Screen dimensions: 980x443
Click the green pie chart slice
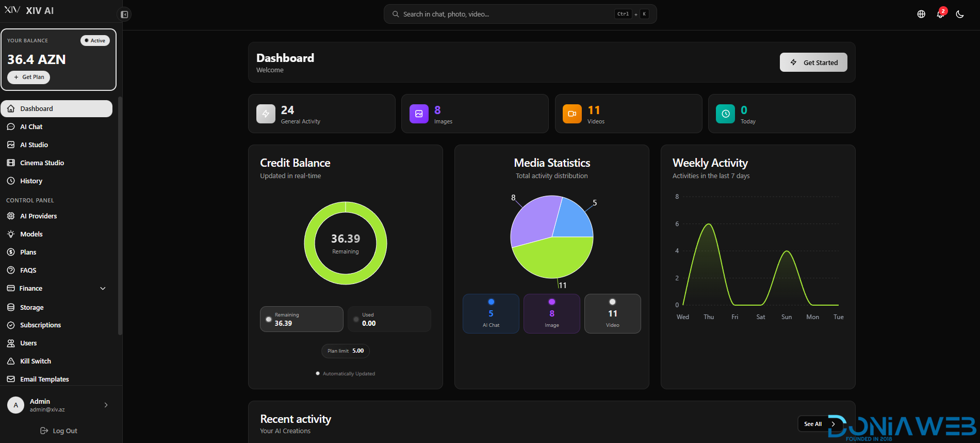pyautogui.click(x=552, y=258)
